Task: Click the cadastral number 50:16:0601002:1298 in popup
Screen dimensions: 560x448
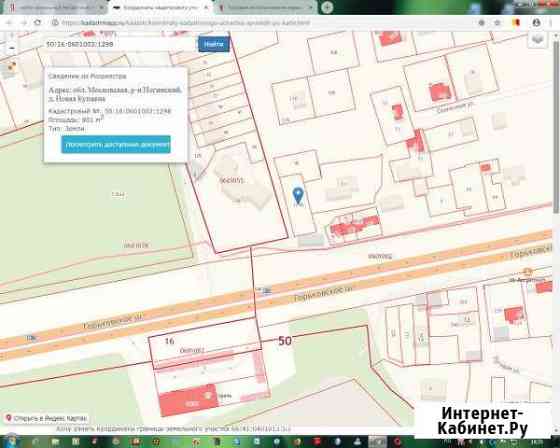Action: (138, 111)
